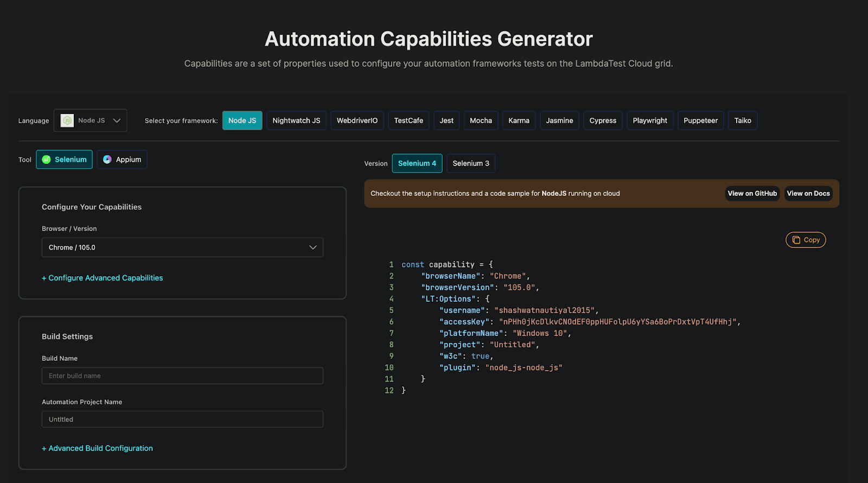Select Selenium 4 version
The height and width of the screenshot is (483, 868).
[x=417, y=163]
